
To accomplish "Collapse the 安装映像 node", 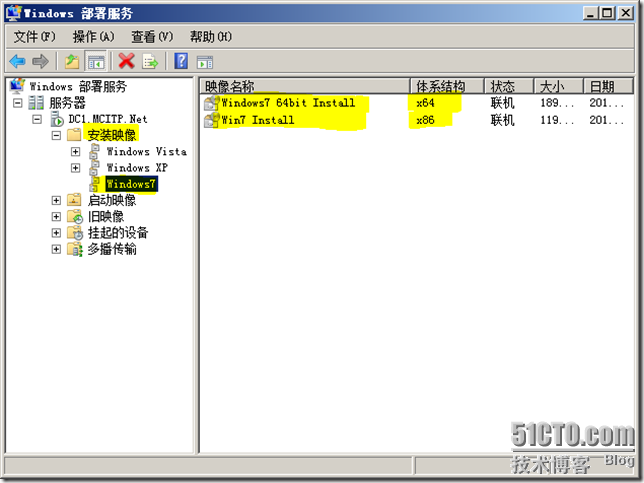I will [56, 135].
